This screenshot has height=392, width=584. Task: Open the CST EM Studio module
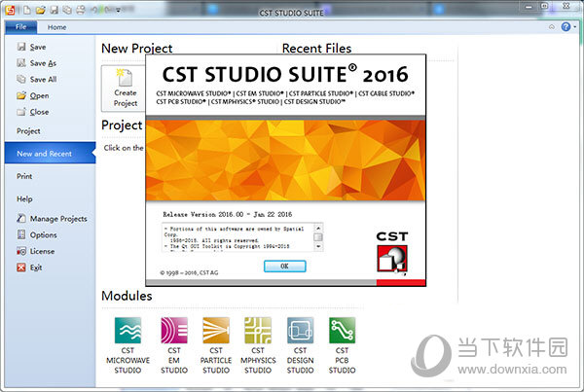[174, 345]
